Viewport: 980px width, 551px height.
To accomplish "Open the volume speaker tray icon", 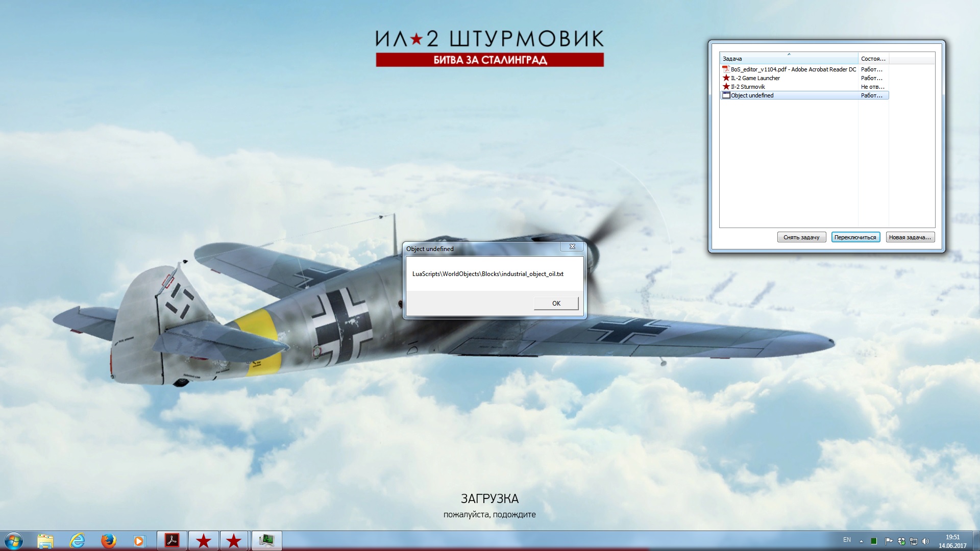I will 926,541.
